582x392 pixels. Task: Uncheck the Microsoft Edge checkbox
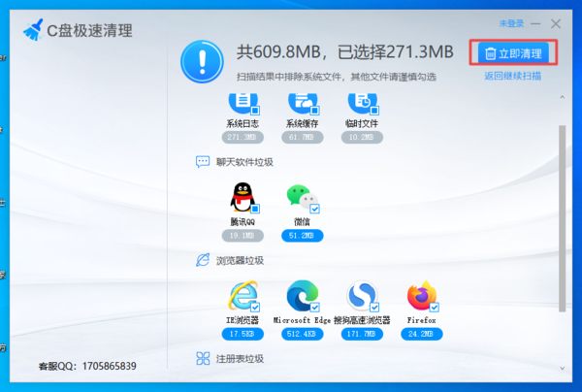(314, 308)
